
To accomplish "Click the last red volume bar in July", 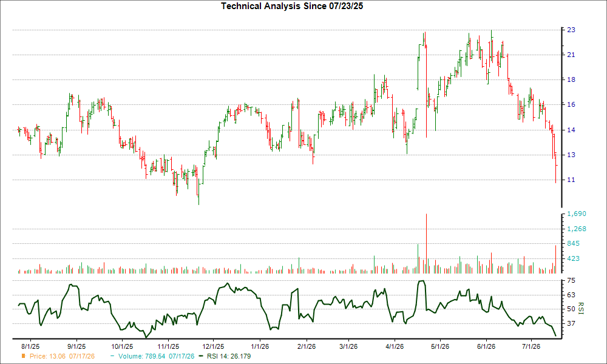I will tap(555, 260).
